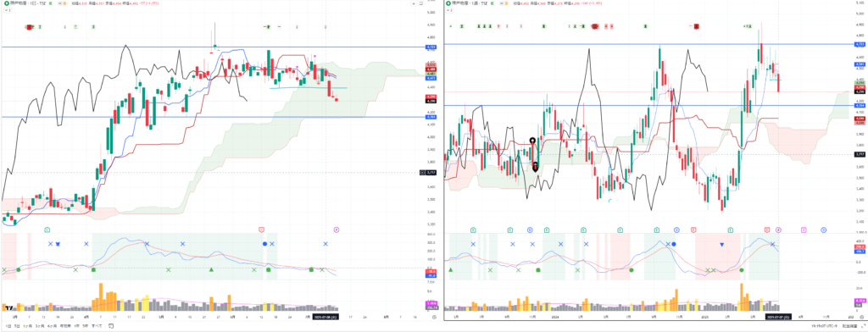Click the upper black pin marker on weekly chart
Image resolution: width=868 pixels, height=332 pixels.
click(532, 141)
